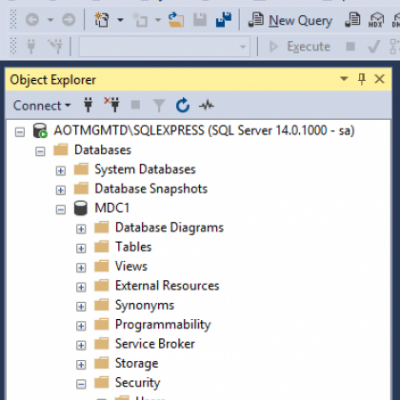Select the External Resources folder
This screenshot has height=400, width=400.
(x=167, y=286)
